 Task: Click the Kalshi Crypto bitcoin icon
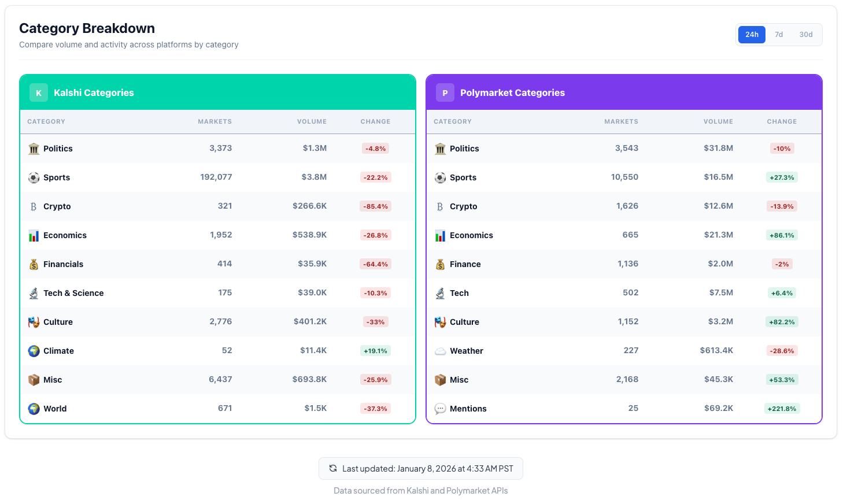[x=34, y=206]
